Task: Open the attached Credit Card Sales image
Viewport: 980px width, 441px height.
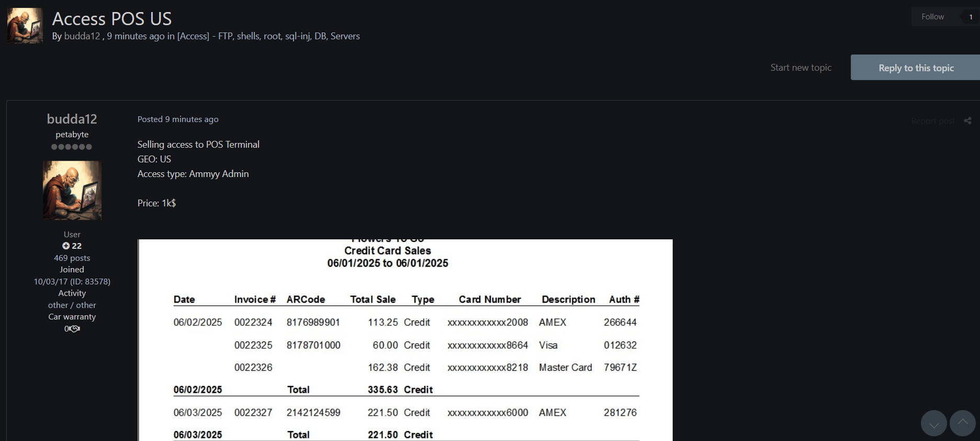Action: [x=405, y=340]
